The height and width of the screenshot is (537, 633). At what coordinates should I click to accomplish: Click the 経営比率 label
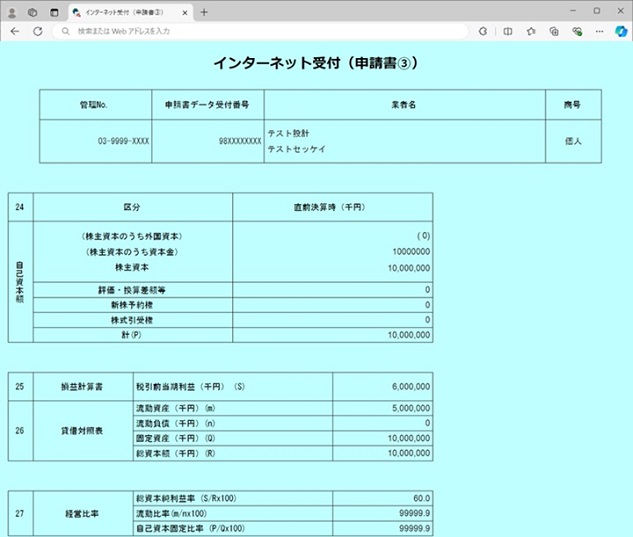click(82, 514)
